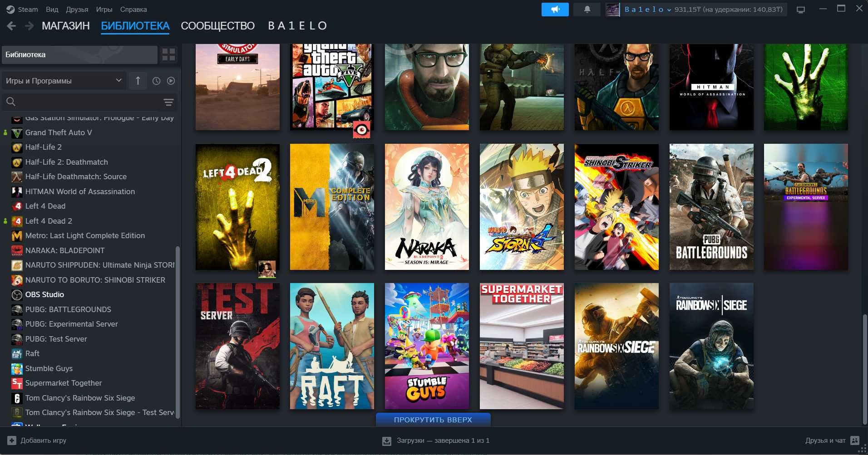Click the OBS Studio list icon
Screen dimensions: 868x455
point(17,295)
